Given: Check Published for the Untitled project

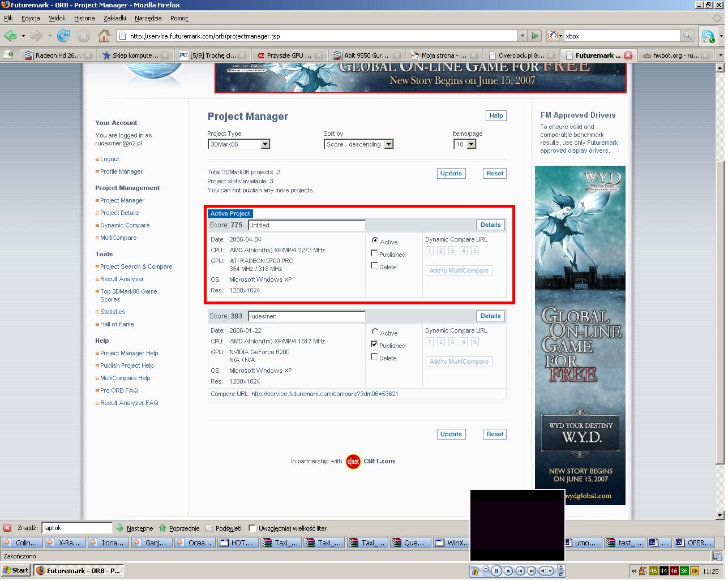Looking at the screenshot, I should coord(374,253).
